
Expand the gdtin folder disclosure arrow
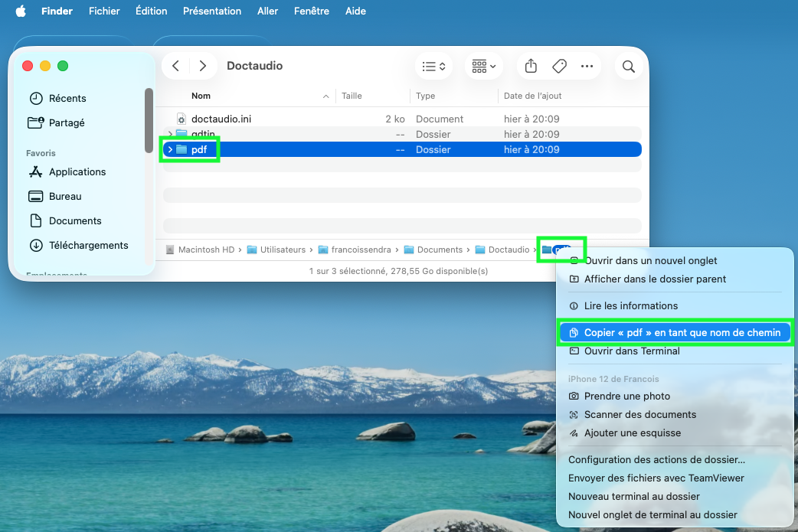(171, 134)
